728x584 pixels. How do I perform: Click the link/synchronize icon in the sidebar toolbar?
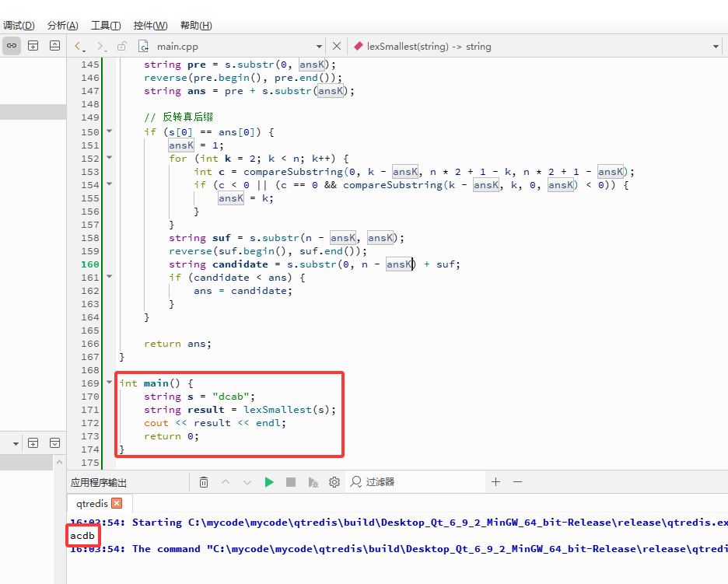click(x=12, y=46)
